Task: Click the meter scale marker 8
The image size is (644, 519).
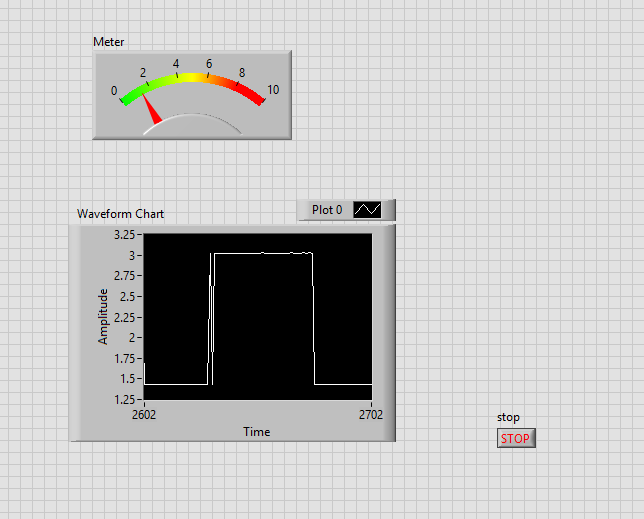Action: pyautogui.click(x=242, y=73)
